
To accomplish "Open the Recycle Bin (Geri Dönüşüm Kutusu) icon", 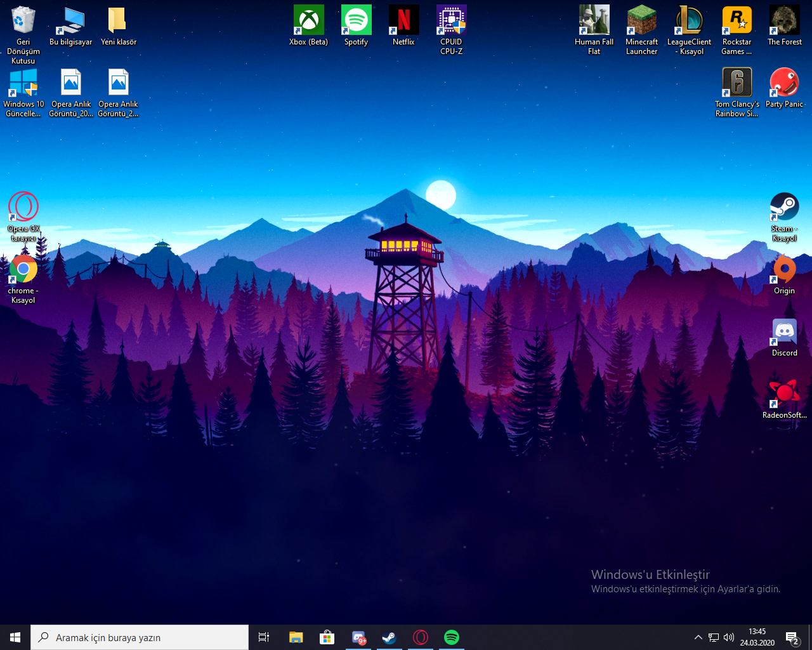I will click(23, 35).
